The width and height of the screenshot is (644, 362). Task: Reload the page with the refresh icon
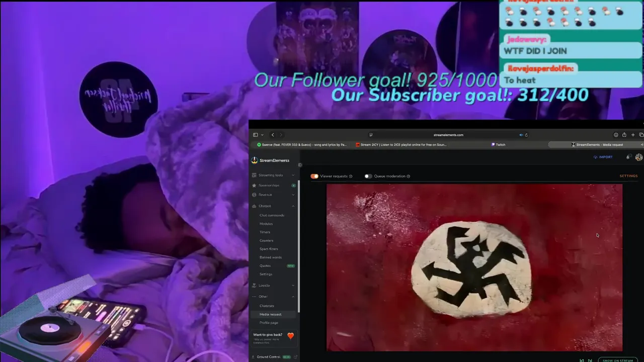[526, 135]
